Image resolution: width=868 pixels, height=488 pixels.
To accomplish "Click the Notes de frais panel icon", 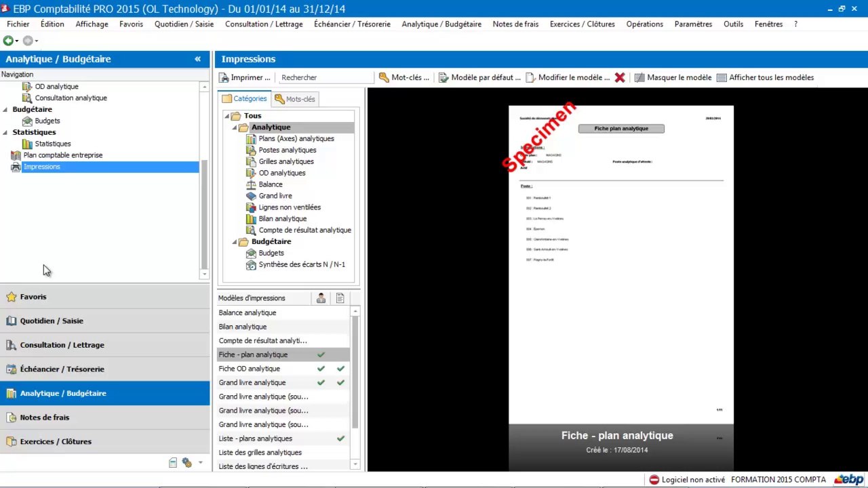I will tap(11, 418).
